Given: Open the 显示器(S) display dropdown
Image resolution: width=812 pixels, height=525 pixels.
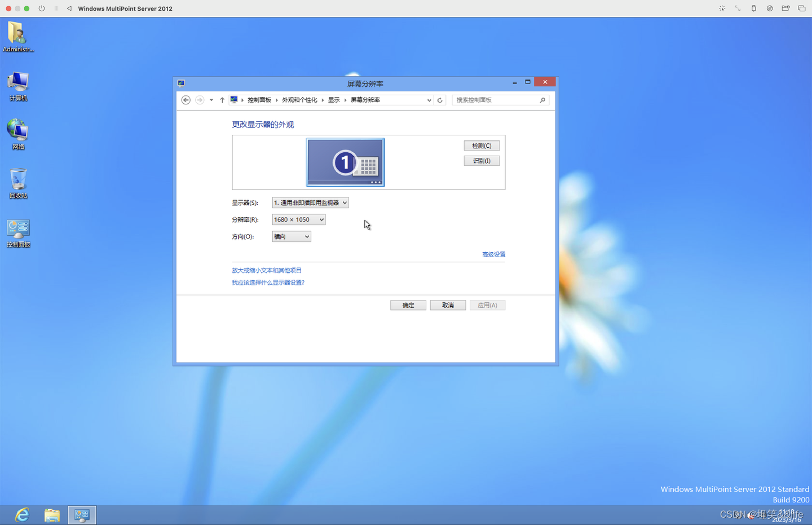Looking at the screenshot, I should coord(310,202).
